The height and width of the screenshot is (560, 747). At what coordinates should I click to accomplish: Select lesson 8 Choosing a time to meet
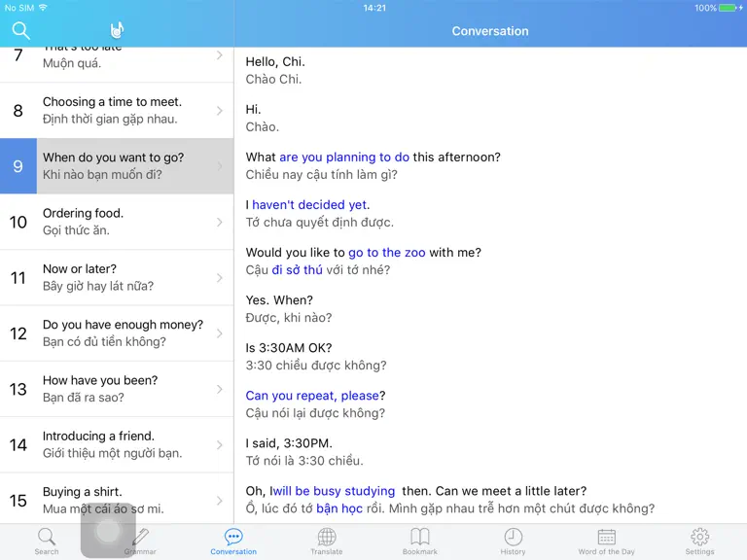coord(117,111)
